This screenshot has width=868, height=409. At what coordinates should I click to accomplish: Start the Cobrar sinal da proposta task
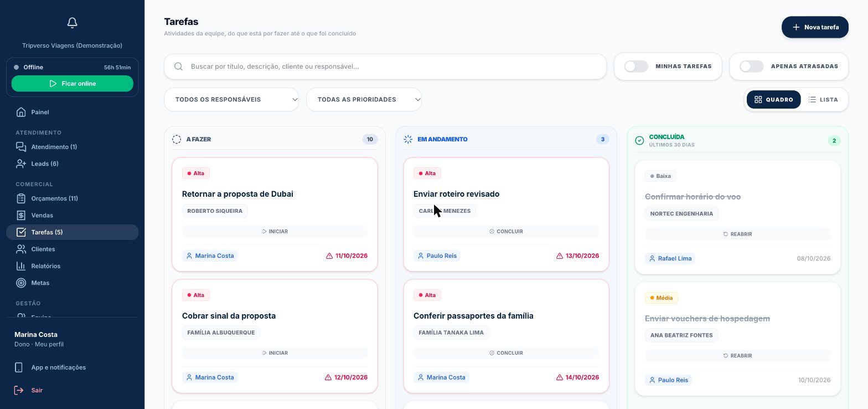point(275,353)
